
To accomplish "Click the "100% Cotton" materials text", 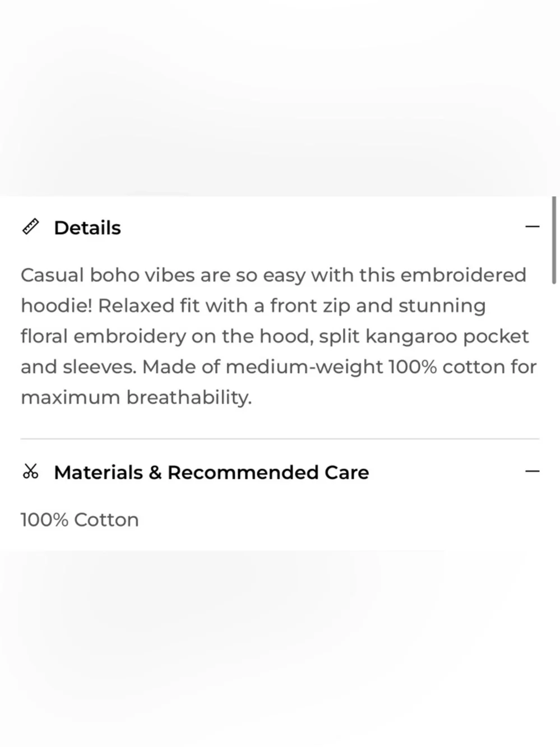I will pos(80,520).
